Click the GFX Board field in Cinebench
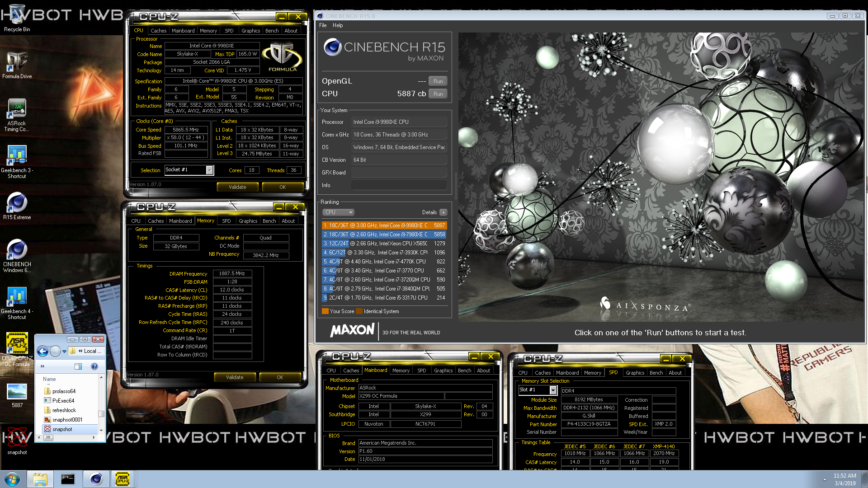The height and width of the screenshot is (488, 868). (x=399, y=173)
